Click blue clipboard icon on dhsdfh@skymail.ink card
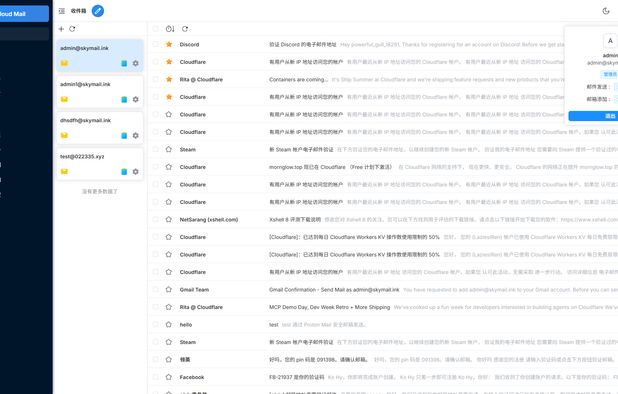 point(124,136)
